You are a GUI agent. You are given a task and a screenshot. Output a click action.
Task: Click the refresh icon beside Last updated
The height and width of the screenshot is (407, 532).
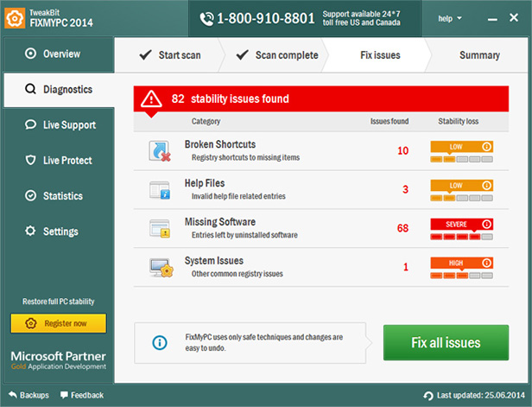point(428,396)
